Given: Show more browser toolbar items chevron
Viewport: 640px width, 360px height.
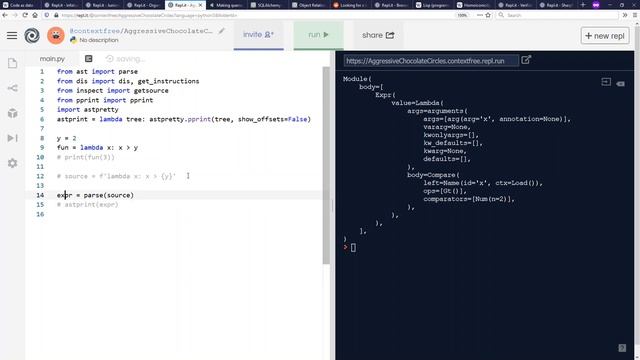Looking at the screenshot, I should tap(624, 15).
